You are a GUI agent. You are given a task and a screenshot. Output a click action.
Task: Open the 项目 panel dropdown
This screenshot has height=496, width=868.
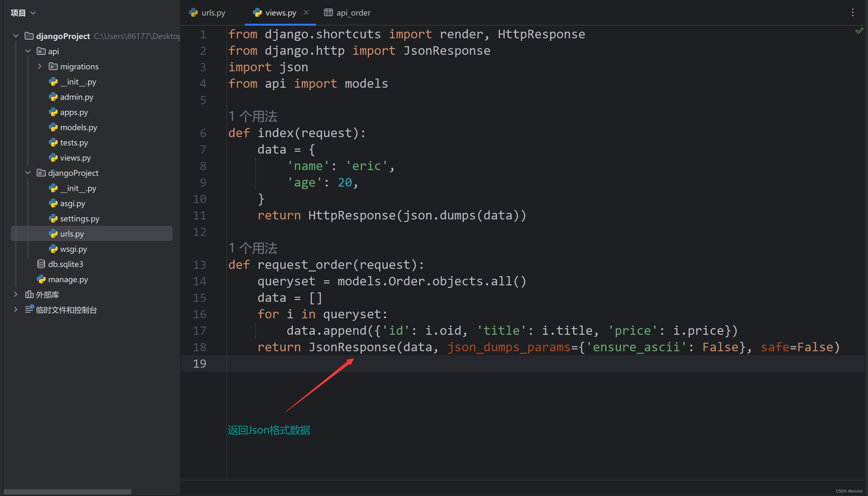tap(23, 13)
